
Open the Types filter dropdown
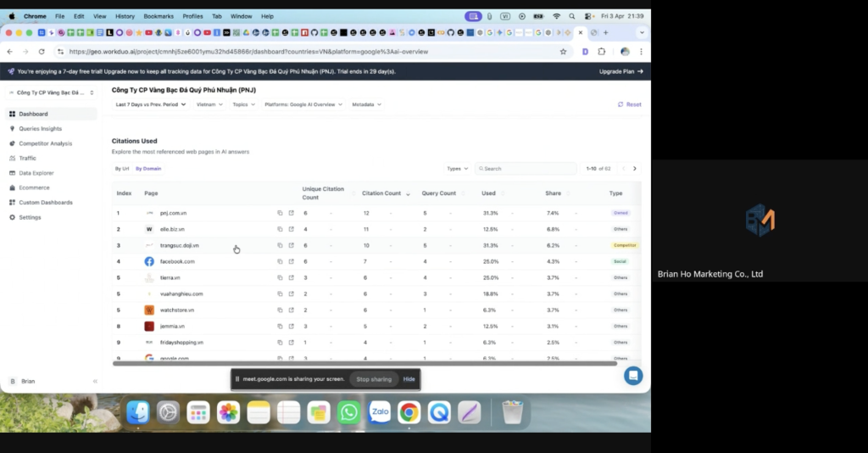coord(457,169)
